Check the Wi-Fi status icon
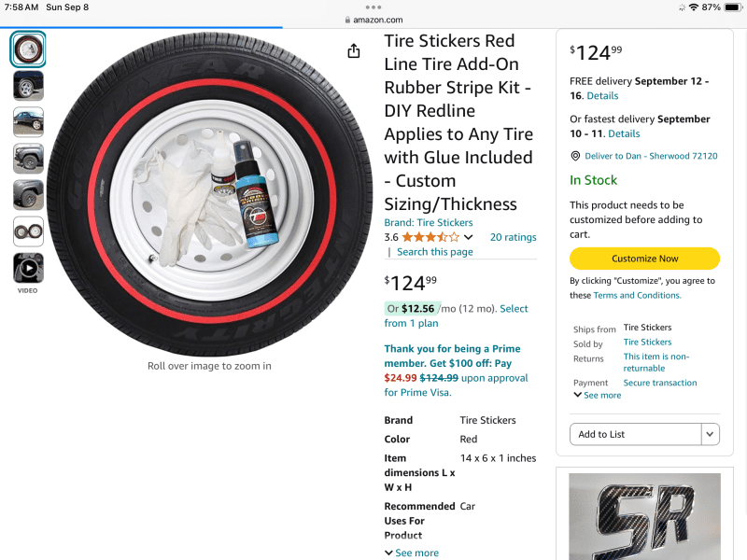This screenshot has height=560, width=747. 694,7
